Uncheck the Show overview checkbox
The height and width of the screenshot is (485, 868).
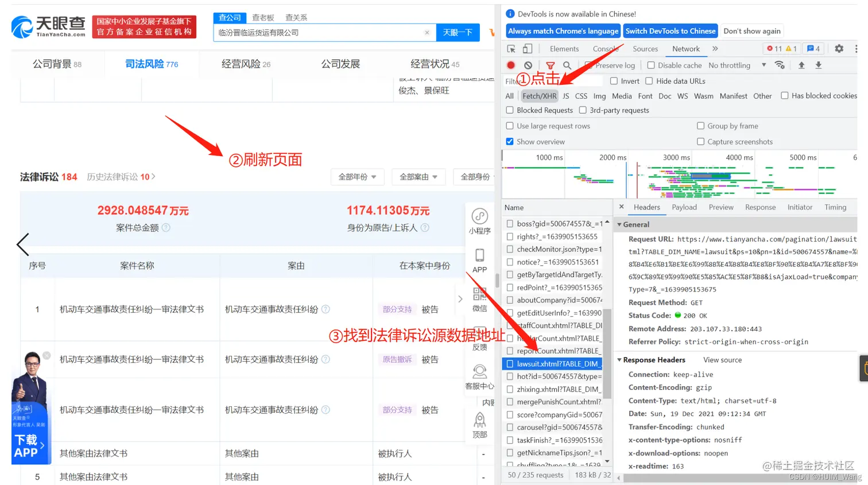point(509,141)
